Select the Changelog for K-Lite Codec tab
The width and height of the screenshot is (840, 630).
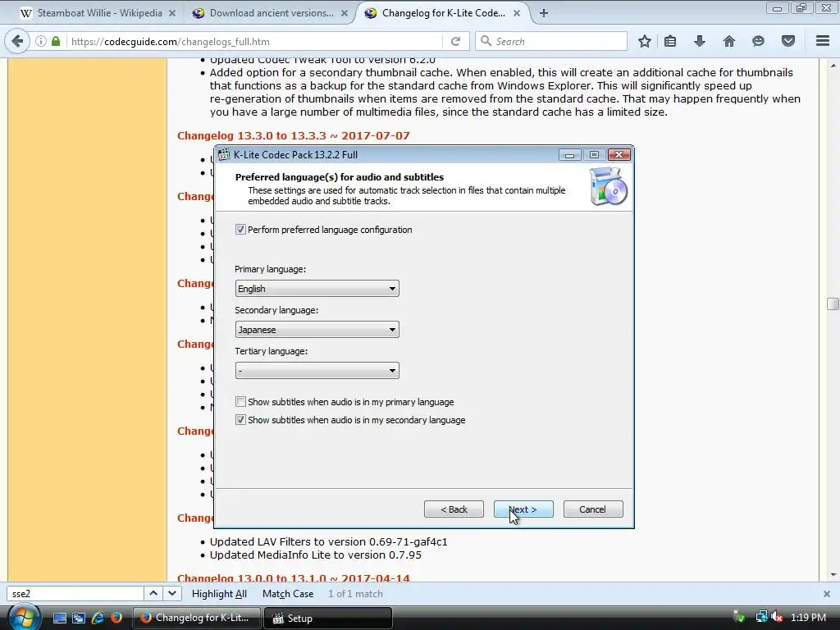442,13
